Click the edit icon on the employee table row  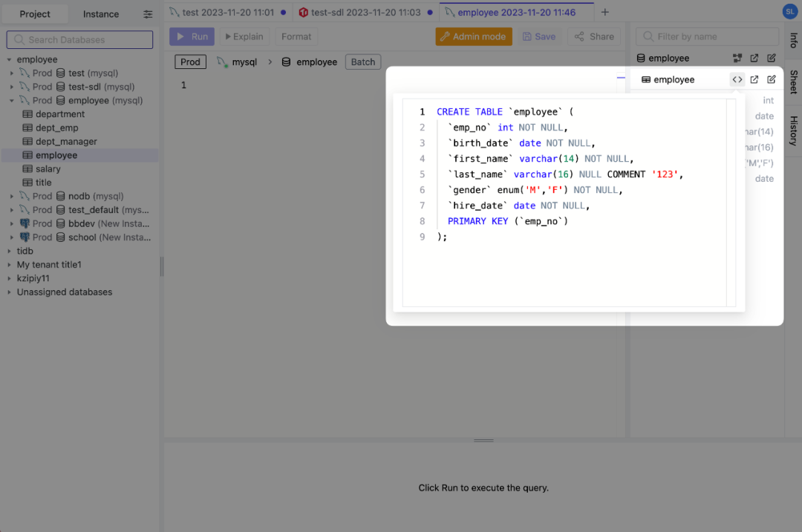772,79
